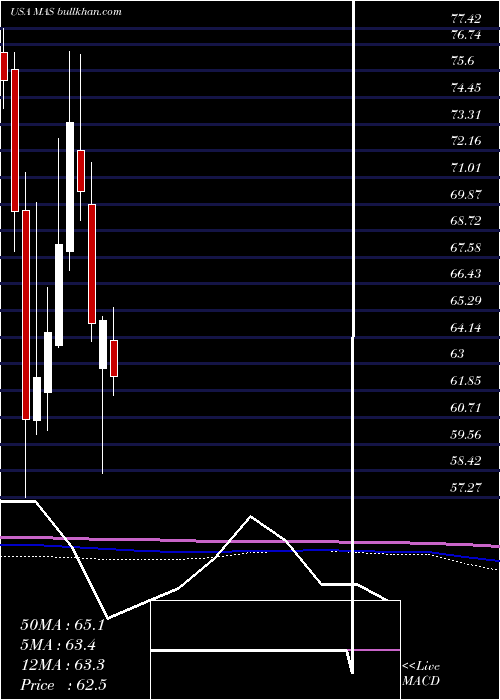
Task: Click the 58.42 price axis label
Action: [466, 460]
